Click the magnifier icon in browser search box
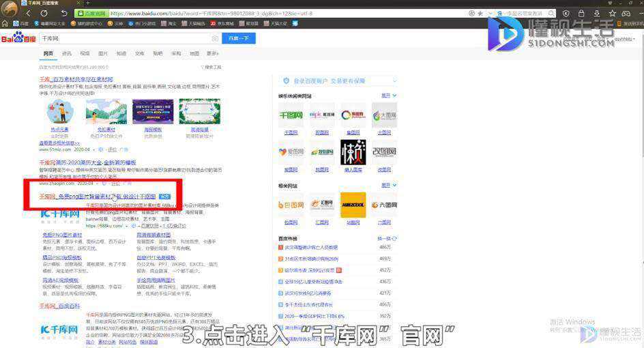 point(551,14)
